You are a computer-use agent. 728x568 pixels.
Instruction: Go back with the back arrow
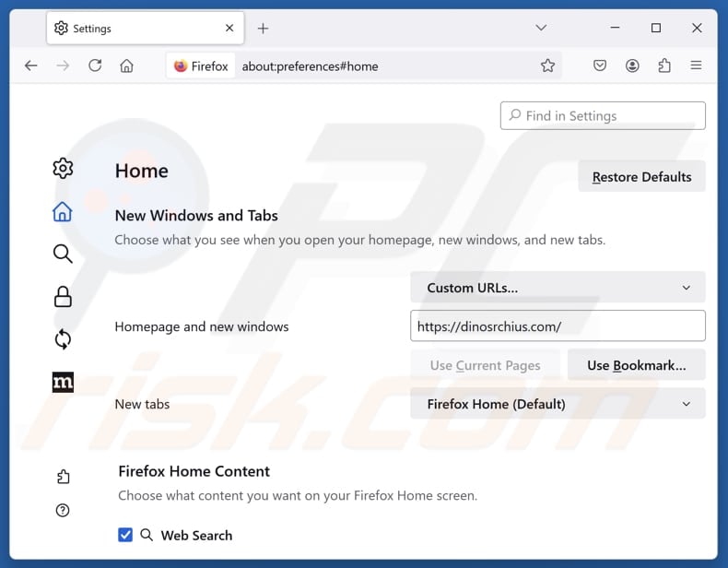pos(31,66)
